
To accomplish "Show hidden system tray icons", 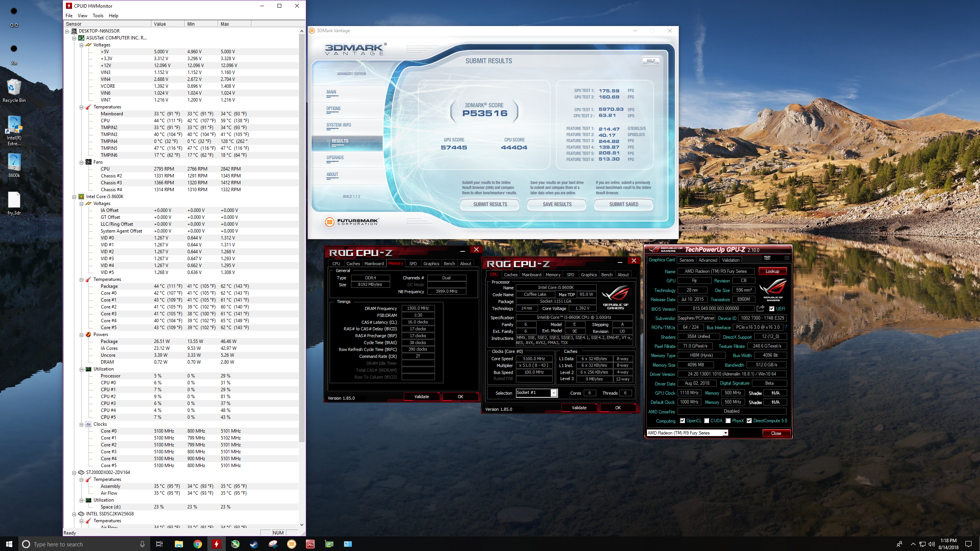I will [913, 544].
